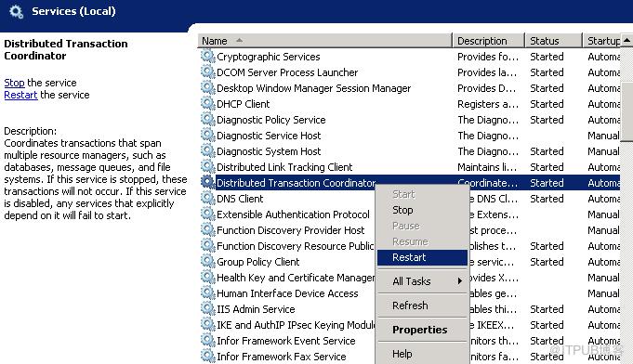Image resolution: width=633 pixels, height=364 pixels.
Task: Select the Diagnostic Policy Service row
Action: tap(270, 119)
